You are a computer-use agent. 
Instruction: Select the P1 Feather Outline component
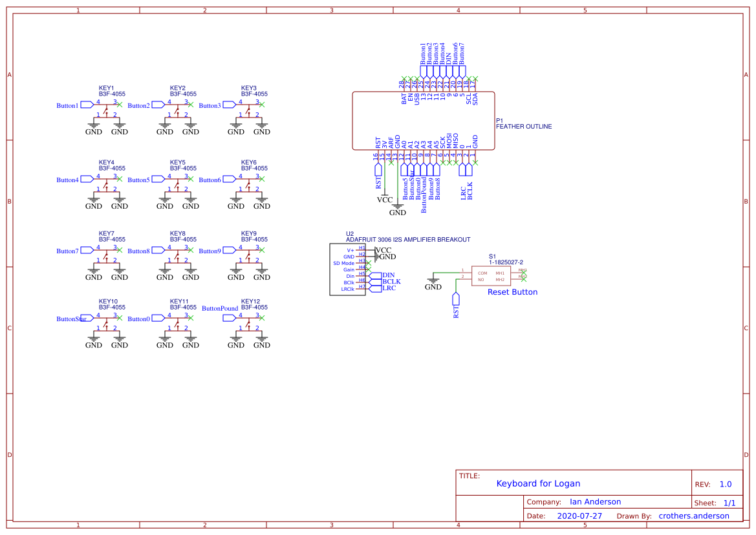[424, 120]
